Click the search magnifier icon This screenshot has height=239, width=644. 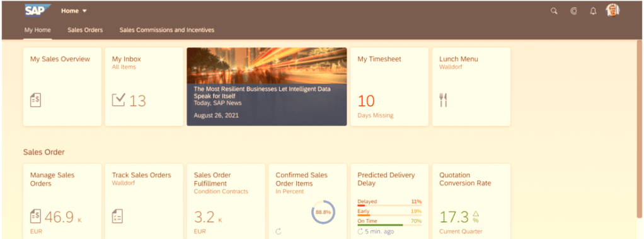click(554, 11)
